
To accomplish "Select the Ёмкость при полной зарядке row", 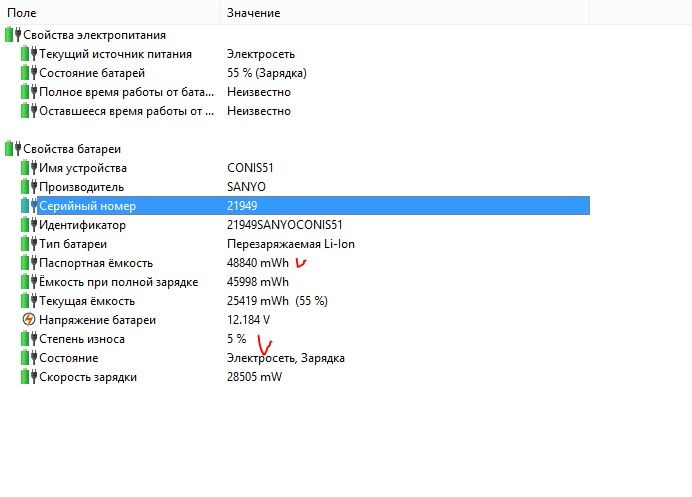I will (118, 282).
